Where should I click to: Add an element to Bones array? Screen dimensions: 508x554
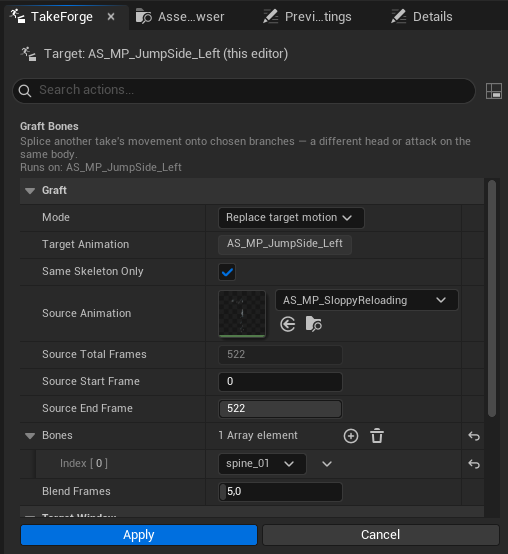pos(350,436)
